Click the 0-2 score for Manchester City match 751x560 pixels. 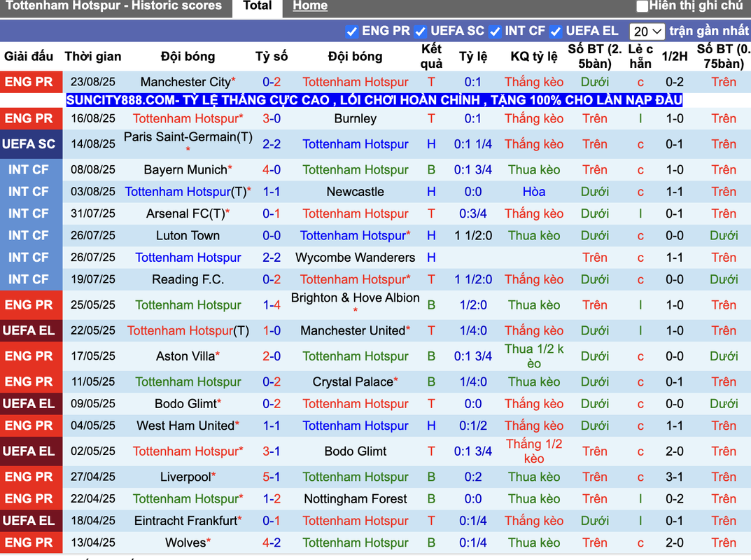click(272, 82)
